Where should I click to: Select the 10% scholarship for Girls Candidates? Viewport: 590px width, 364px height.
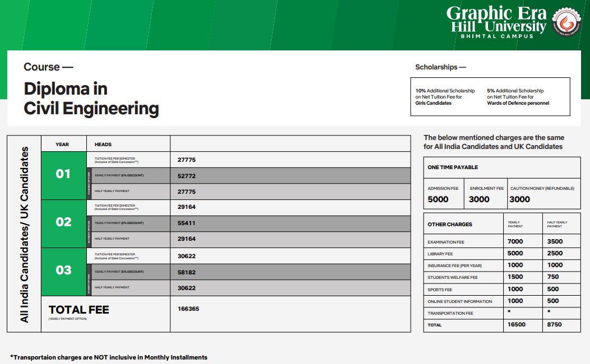[445, 97]
